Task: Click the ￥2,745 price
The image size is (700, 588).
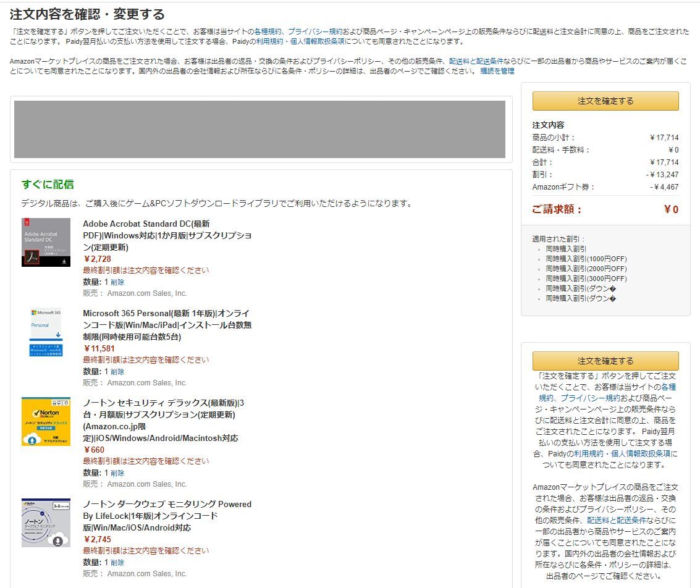Action: point(98,540)
